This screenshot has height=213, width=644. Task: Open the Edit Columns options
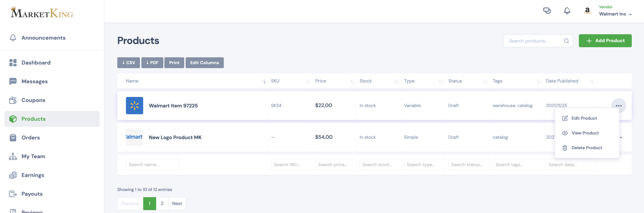[204, 63]
